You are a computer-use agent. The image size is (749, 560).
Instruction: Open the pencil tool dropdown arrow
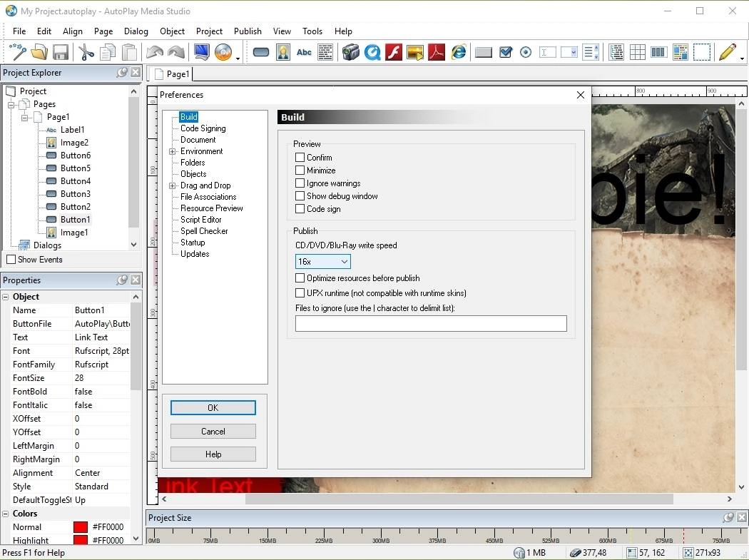point(742,58)
